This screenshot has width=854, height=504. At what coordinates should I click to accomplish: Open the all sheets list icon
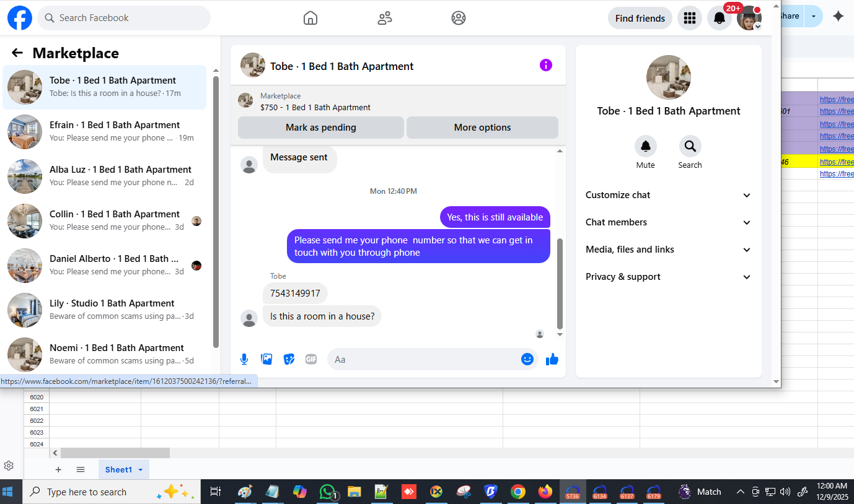pyautogui.click(x=81, y=469)
